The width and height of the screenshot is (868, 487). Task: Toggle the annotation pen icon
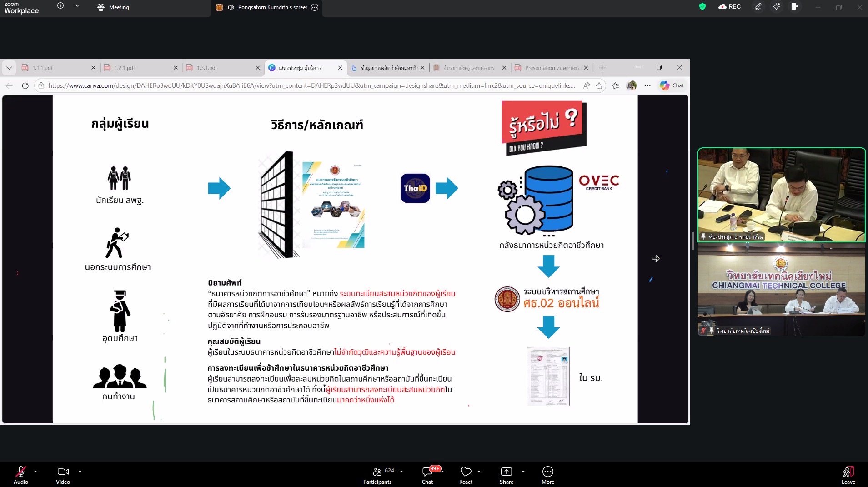coord(758,7)
